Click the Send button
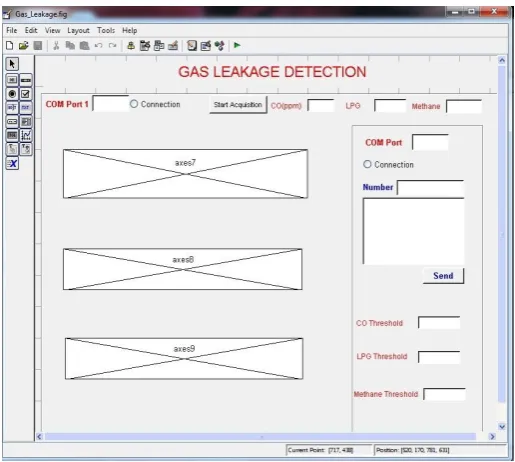The width and height of the screenshot is (515, 462). pyautogui.click(x=443, y=276)
